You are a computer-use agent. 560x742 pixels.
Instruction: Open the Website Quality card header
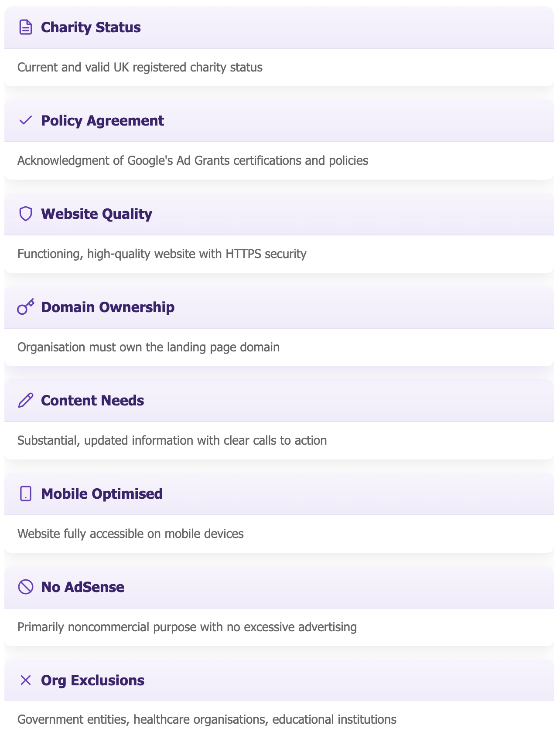279,214
